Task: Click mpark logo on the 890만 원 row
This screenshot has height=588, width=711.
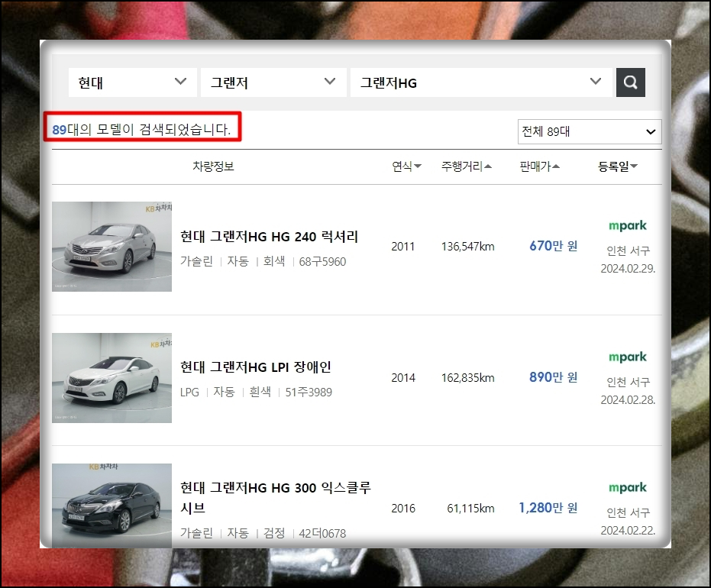Action: (x=628, y=357)
